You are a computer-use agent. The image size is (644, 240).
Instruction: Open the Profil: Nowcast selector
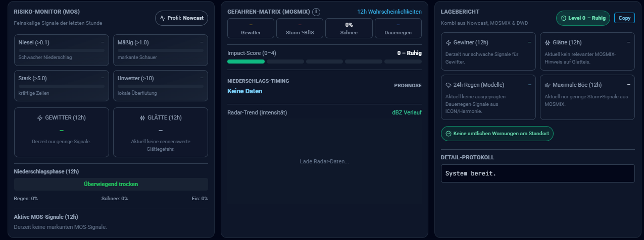point(181,18)
